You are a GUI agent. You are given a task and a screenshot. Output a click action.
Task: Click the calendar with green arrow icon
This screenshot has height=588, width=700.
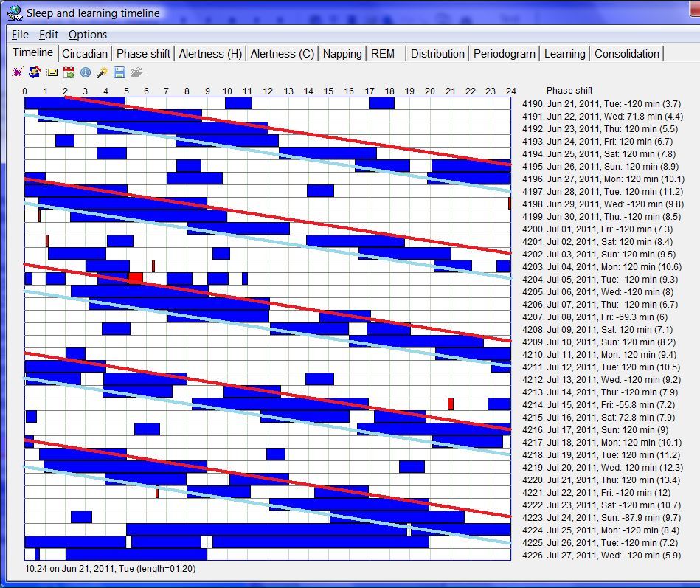click(69, 72)
